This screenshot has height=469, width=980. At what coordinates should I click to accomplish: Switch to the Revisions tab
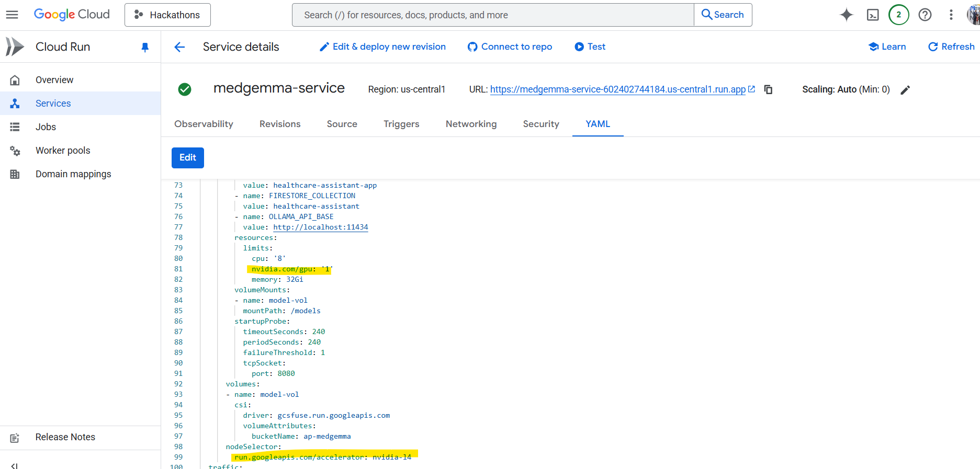click(280, 124)
